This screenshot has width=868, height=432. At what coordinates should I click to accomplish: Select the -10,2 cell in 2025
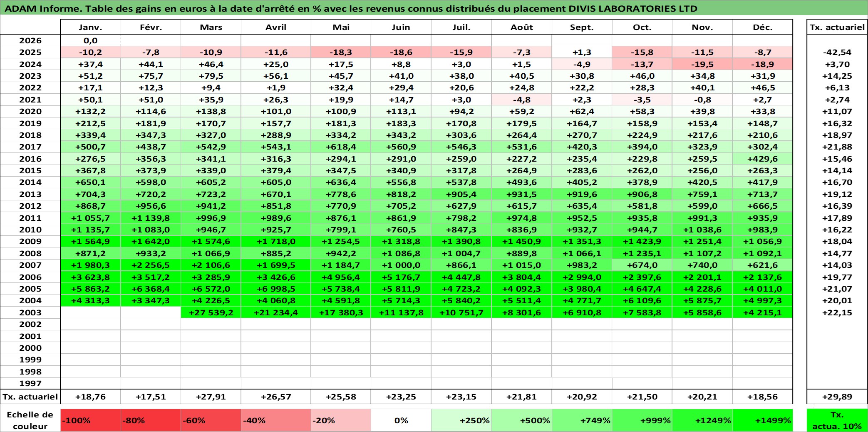coord(90,52)
